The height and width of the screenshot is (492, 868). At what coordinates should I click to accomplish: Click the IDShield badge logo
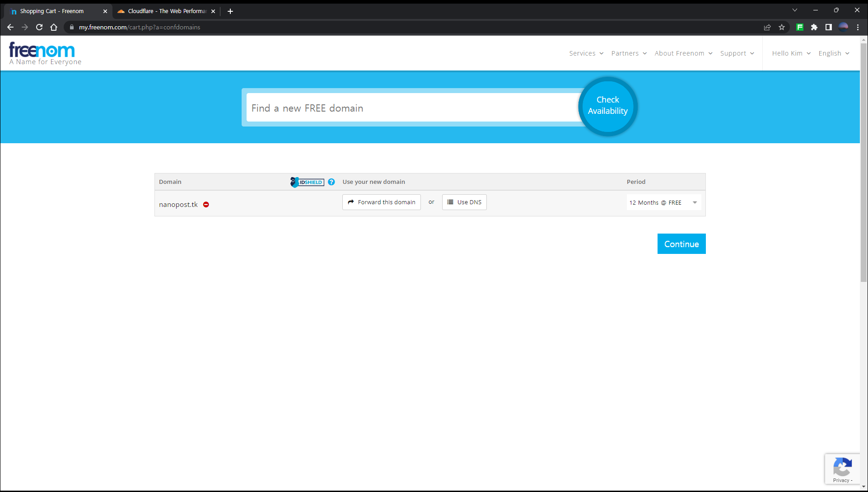[x=307, y=182]
